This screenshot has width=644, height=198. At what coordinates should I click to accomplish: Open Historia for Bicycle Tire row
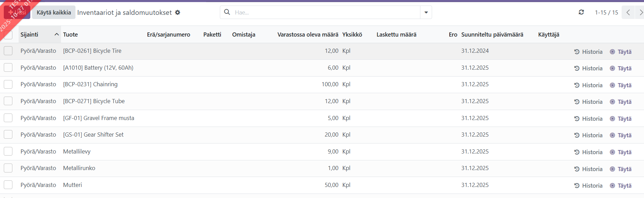(x=588, y=52)
